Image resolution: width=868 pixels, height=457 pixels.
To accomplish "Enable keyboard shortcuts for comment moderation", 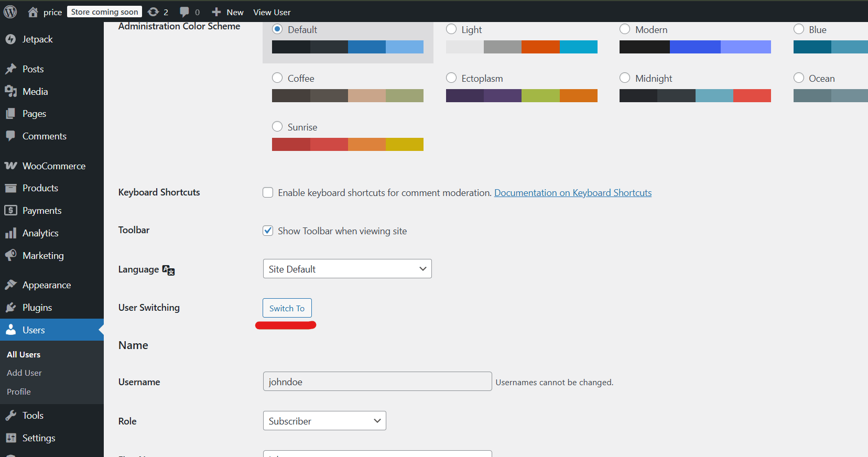I will (268, 193).
